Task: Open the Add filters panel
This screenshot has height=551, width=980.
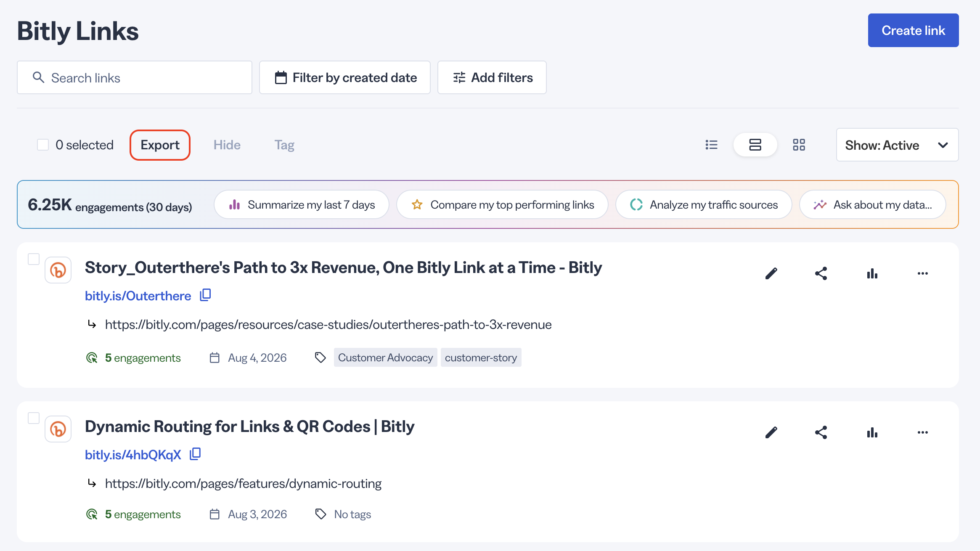Action: [492, 77]
